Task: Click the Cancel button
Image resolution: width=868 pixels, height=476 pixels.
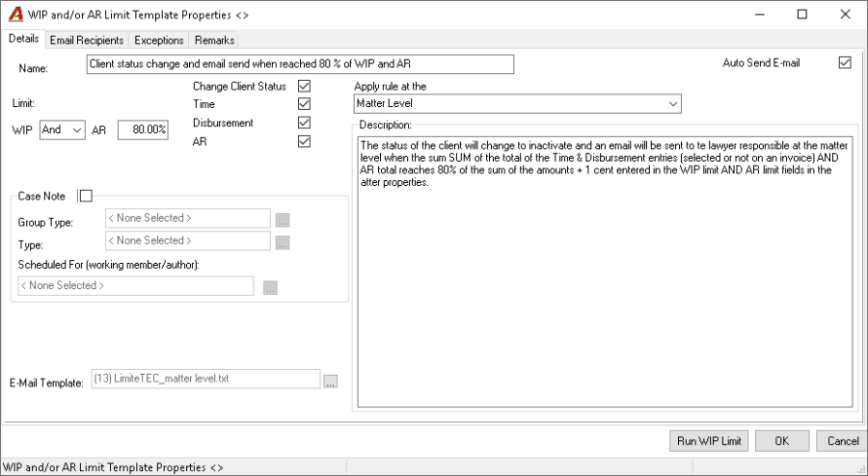Action: point(843,440)
